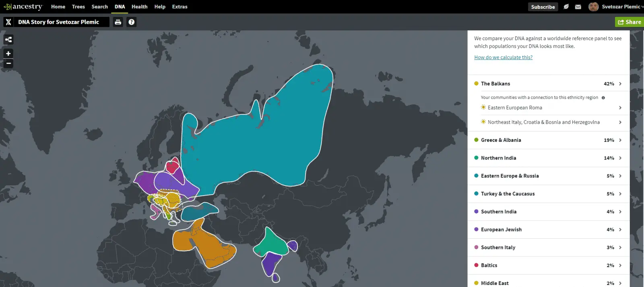Viewport: 644px width, 287px height.
Task: Click the Ancestry logo
Action: (x=23, y=6)
